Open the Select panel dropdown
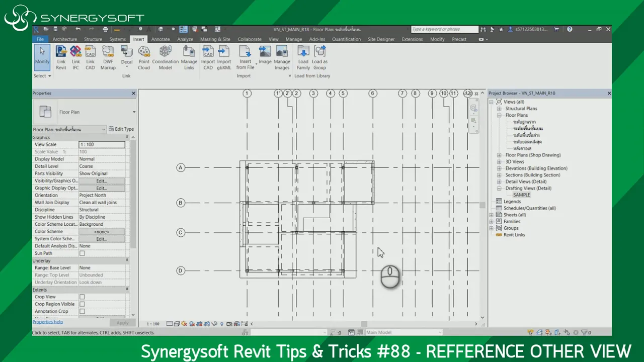 pos(42,76)
